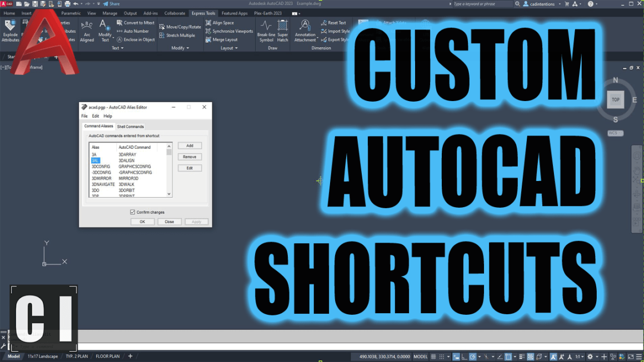Select the Break-line Symbol tool
644x362 pixels.
click(x=266, y=31)
